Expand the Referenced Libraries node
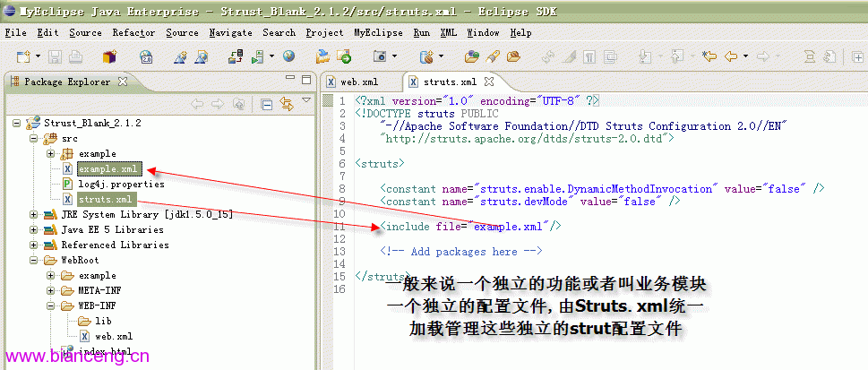Viewport: 868px width, 370px height. pos(34,245)
